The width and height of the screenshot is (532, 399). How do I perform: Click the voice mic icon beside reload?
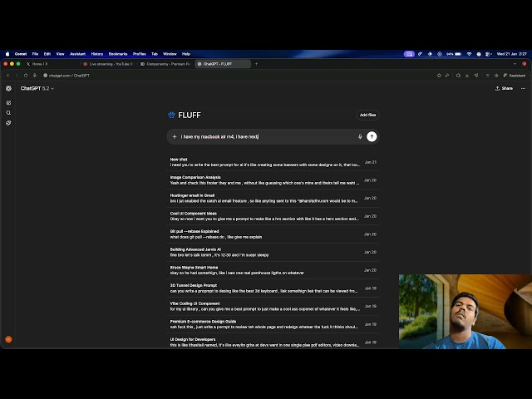click(35, 76)
